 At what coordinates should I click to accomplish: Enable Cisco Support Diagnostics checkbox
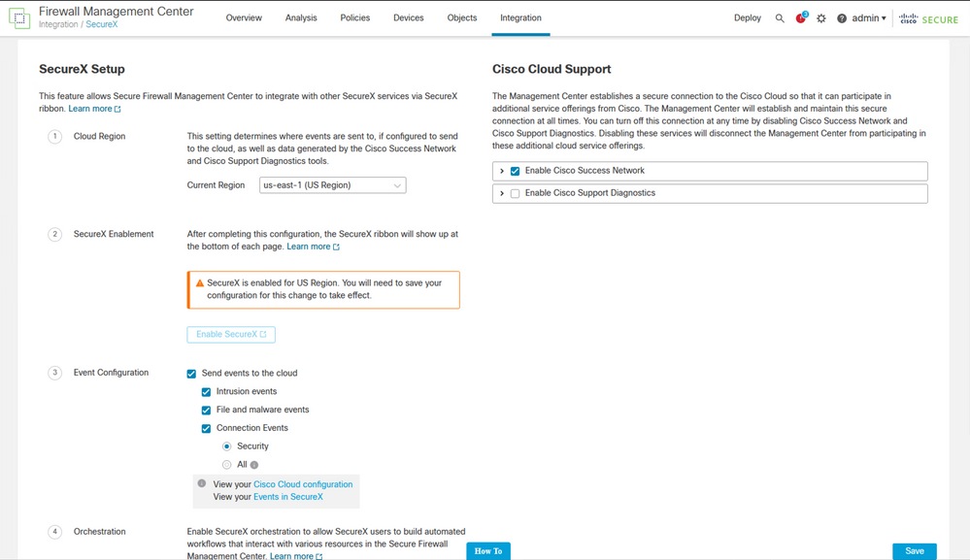(x=515, y=194)
